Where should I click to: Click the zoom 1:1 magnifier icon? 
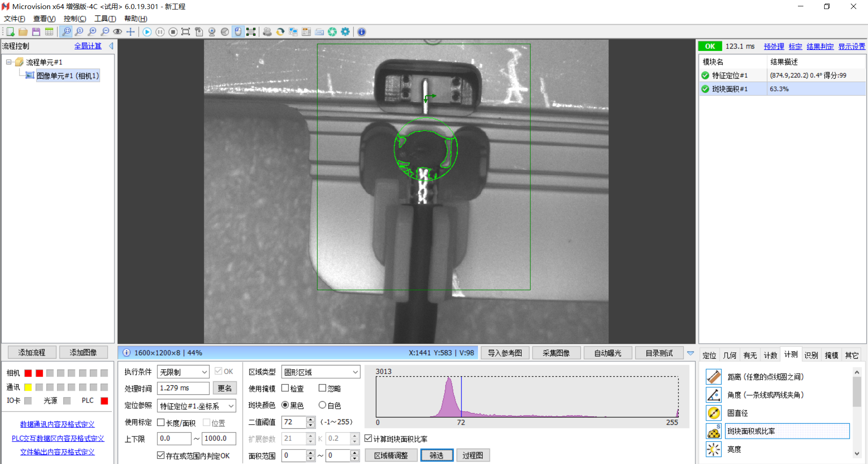(x=79, y=32)
